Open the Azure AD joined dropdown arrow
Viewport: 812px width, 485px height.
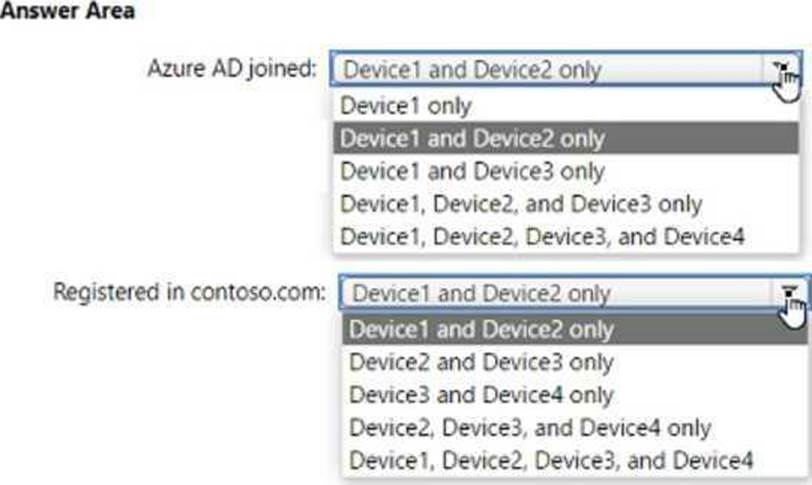tap(783, 69)
